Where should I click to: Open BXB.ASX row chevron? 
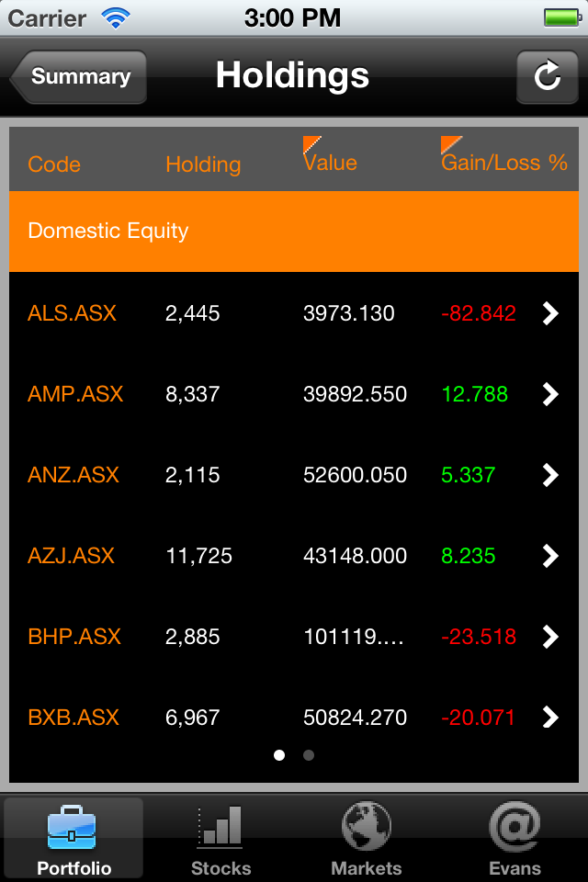[x=550, y=718]
